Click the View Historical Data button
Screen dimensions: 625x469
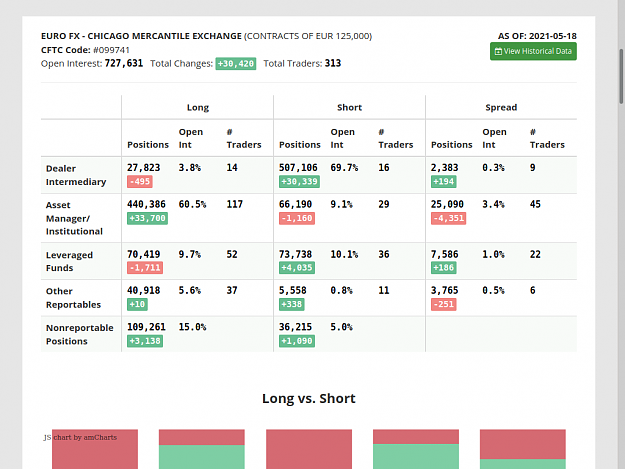[533, 51]
